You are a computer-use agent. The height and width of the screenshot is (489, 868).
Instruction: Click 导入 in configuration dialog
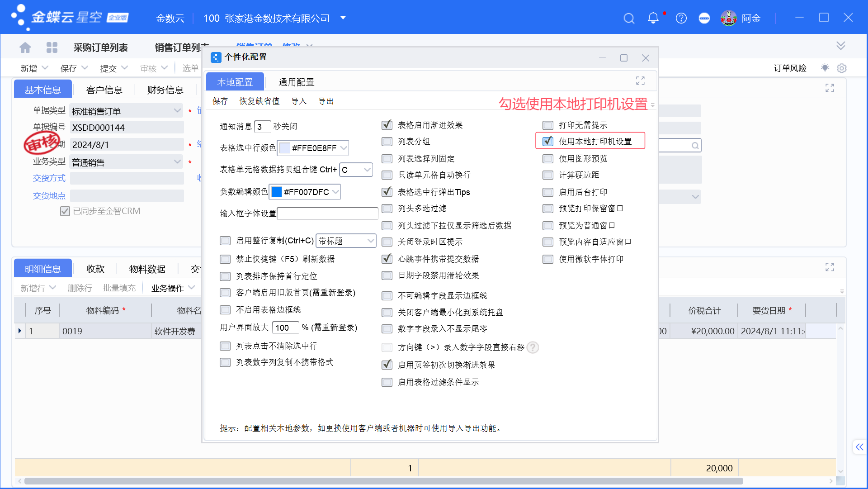point(299,101)
